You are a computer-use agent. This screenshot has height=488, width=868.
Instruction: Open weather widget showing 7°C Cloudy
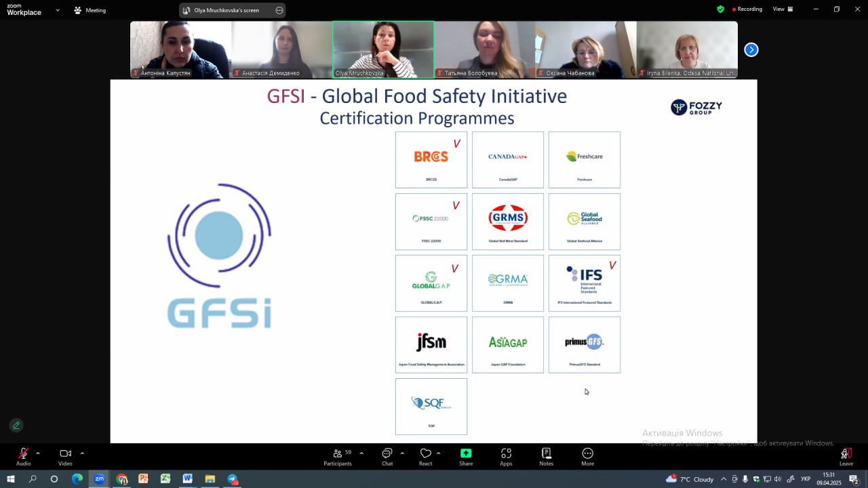click(690, 479)
